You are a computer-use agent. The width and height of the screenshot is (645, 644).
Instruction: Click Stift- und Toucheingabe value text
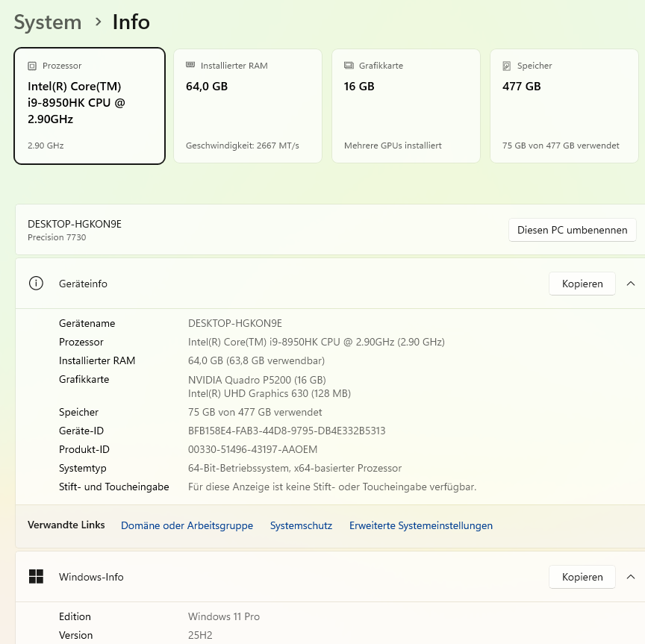(x=332, y=487)
